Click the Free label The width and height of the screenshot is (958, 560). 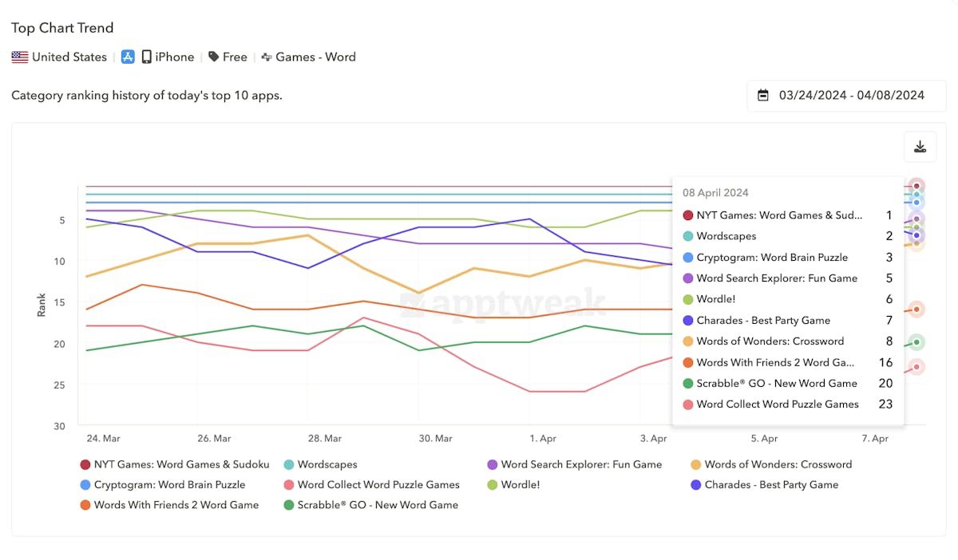[x=235, y=57]
